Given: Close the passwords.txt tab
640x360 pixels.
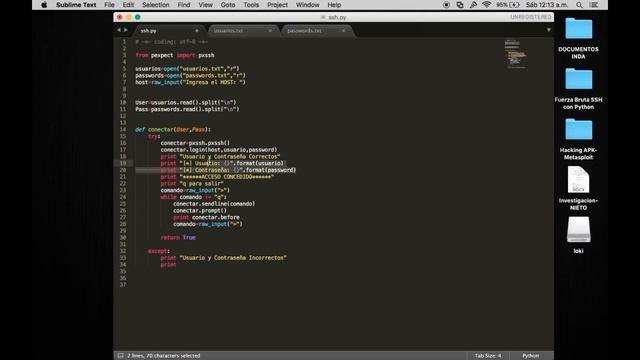Looking at the screenshot, I should click(x=344, y=31).
